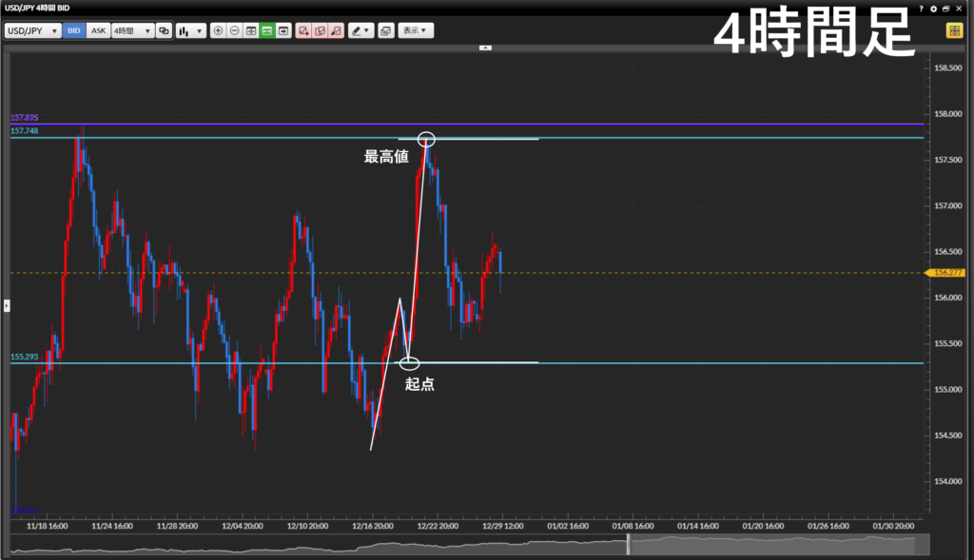Zoom out with the minus magnifier
Viewport: 974px width, 560px height.
pyautogui.click(x=235, y=30)
